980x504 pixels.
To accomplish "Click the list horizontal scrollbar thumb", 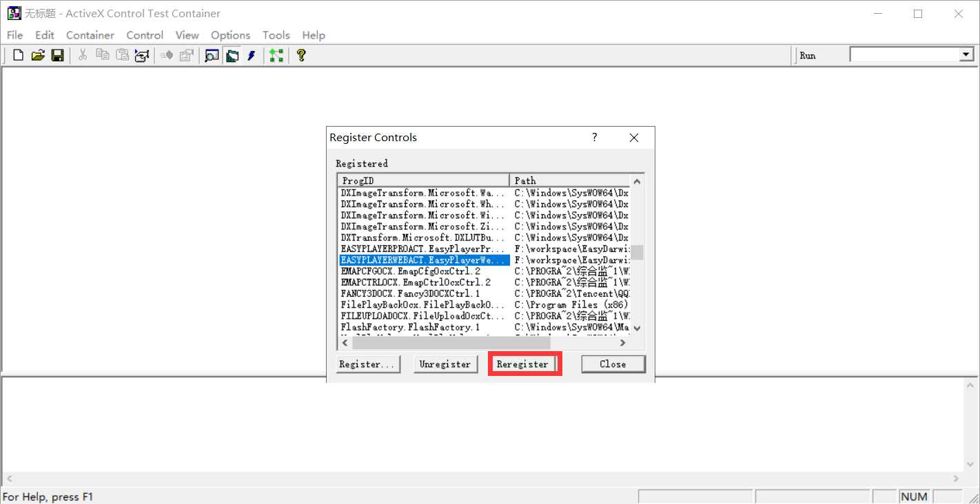I will coord(451,342).
